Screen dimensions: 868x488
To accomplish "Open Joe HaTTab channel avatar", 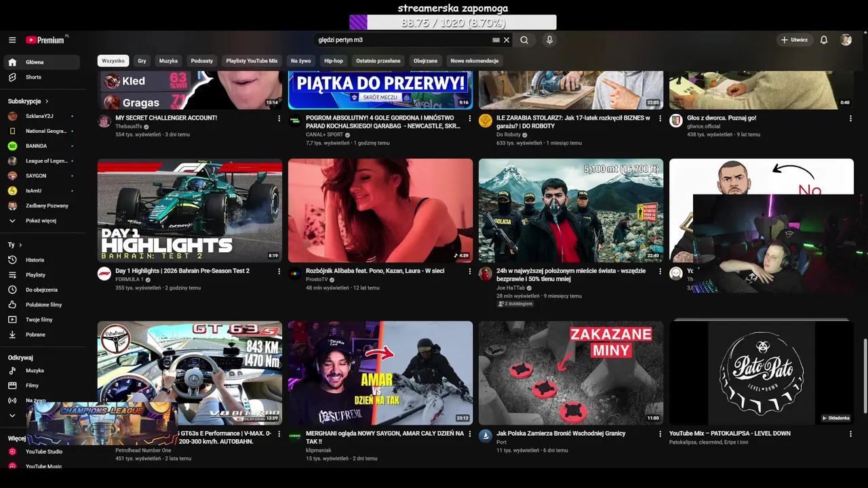I will 486,273.
